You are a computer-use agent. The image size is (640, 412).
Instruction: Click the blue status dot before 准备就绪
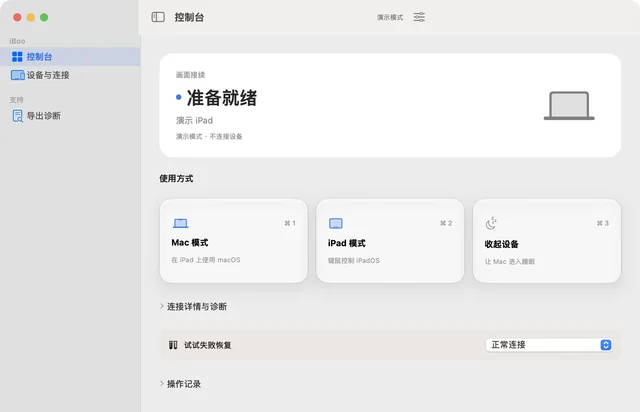click(178, 97)
